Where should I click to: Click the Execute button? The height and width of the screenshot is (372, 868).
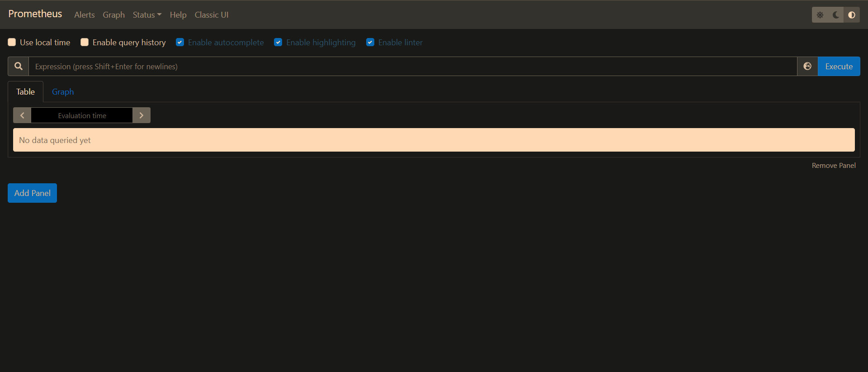pos(839,66)
